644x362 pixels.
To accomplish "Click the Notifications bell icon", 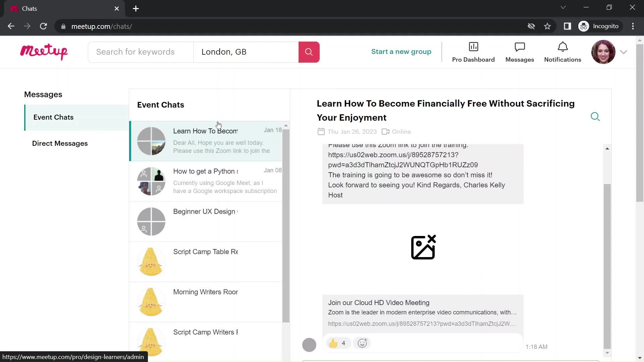I will (562, 47).
